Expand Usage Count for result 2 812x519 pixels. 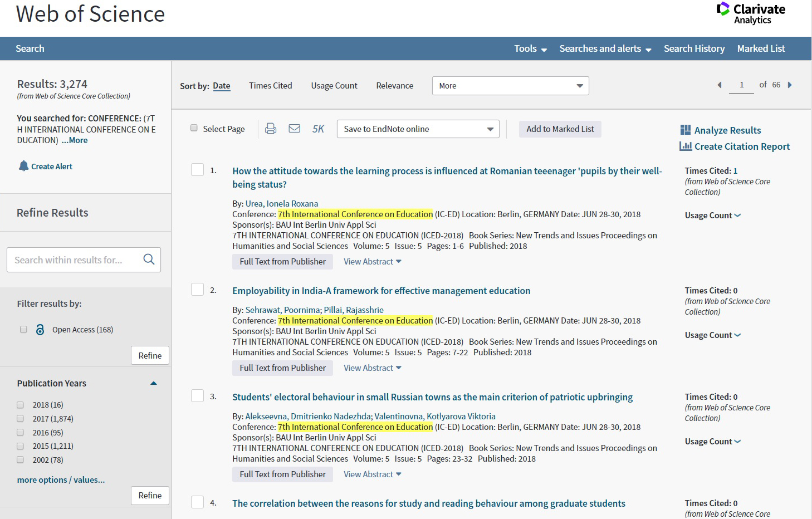tap(713, 335)
